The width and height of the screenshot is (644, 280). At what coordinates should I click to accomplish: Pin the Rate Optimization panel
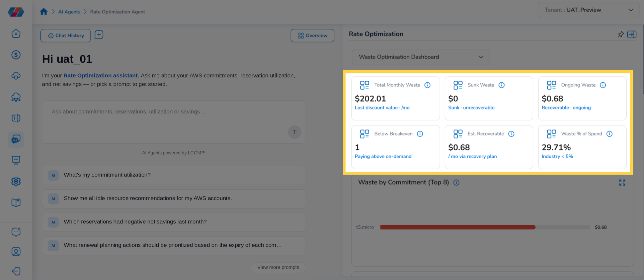click(621, 34)
